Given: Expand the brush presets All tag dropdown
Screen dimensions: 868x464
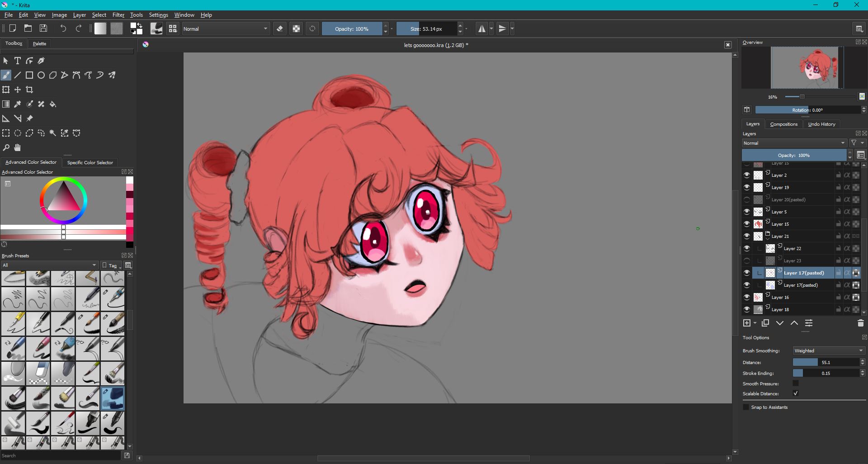Looking at the screenshot, I should click(x=49, y=265).
